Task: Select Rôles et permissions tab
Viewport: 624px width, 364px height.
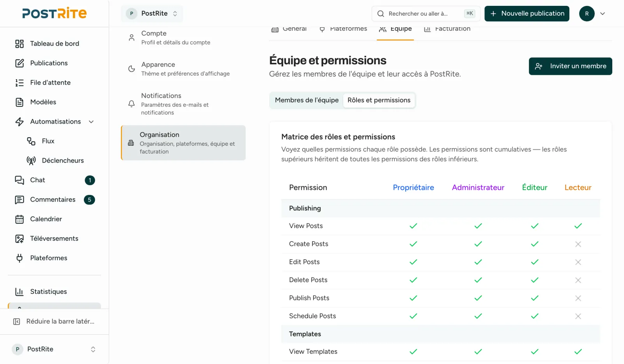Action: pyautogui.click(x=379, y=100)
